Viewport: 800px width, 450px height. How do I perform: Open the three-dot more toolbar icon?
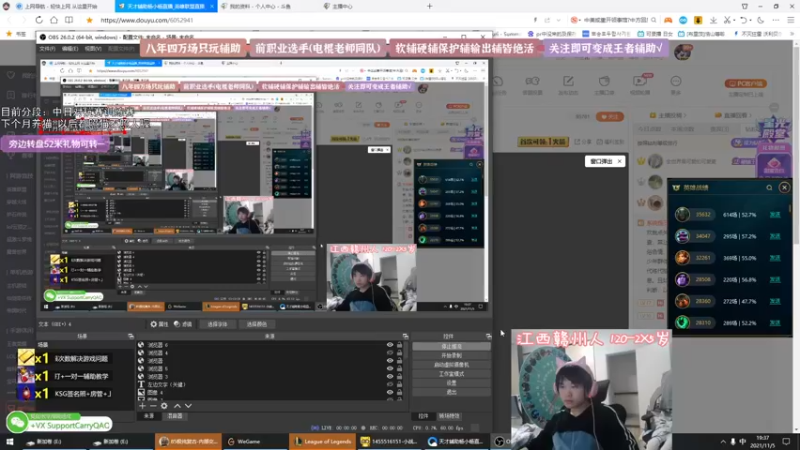coord(776,20)
